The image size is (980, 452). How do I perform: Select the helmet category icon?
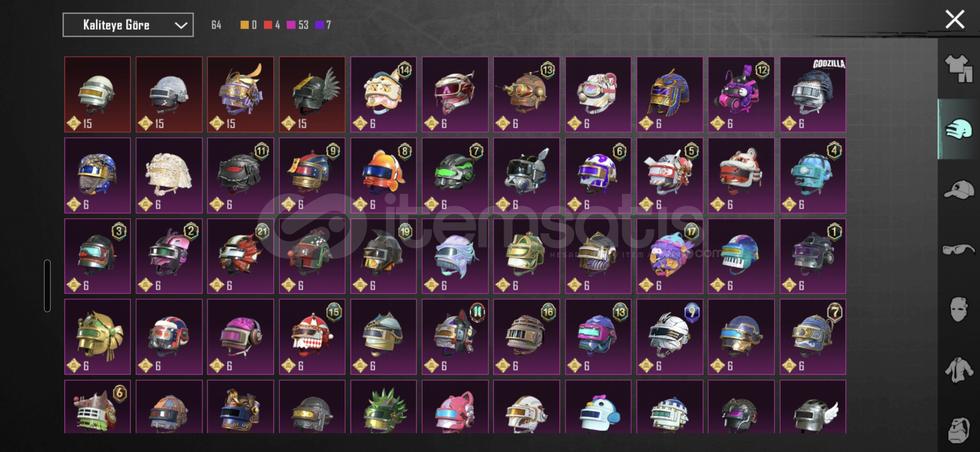point(958,129)
